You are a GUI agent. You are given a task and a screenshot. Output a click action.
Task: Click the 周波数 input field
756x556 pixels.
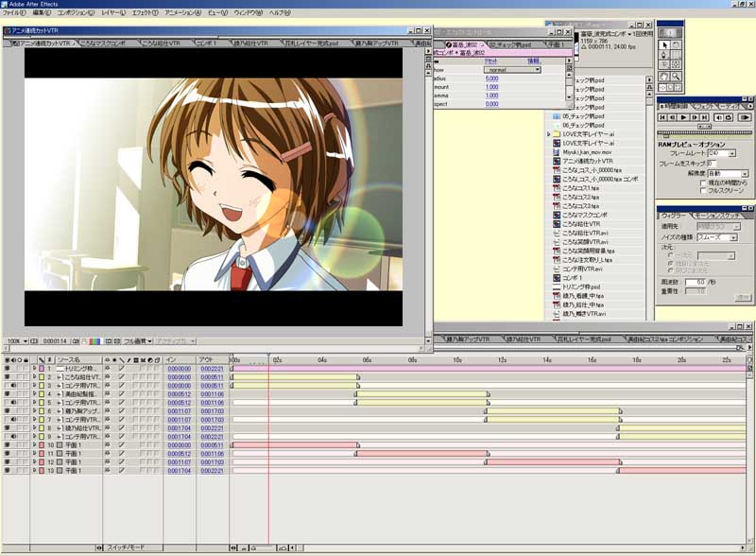click(x=696, y=282)
